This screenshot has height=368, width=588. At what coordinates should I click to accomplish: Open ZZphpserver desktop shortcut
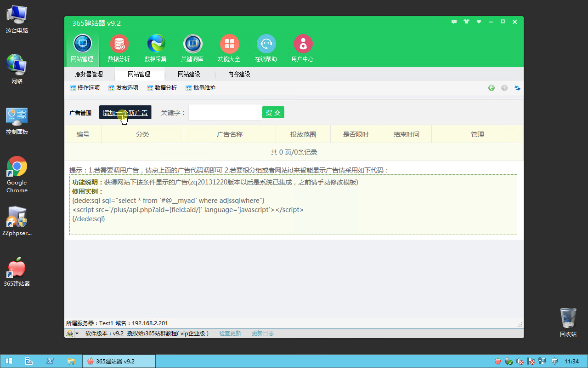(x=17, y=221)
